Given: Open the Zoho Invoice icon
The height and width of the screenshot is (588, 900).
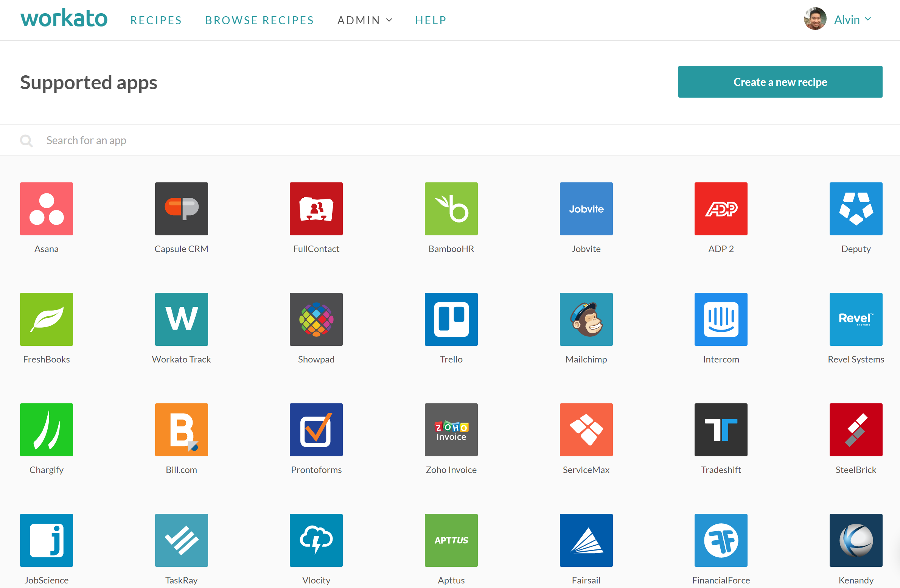Looking at the screenshot, I should coord(451,430).
